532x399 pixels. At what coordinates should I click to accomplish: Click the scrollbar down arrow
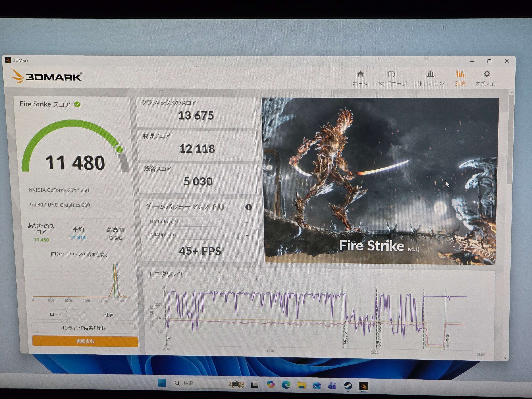[x=505, y=358]
